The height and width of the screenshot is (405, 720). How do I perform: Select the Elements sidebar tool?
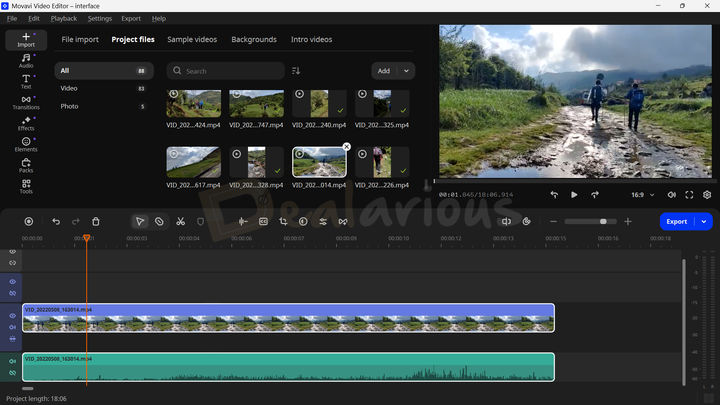pyautogui.click(x=25, y=144)
